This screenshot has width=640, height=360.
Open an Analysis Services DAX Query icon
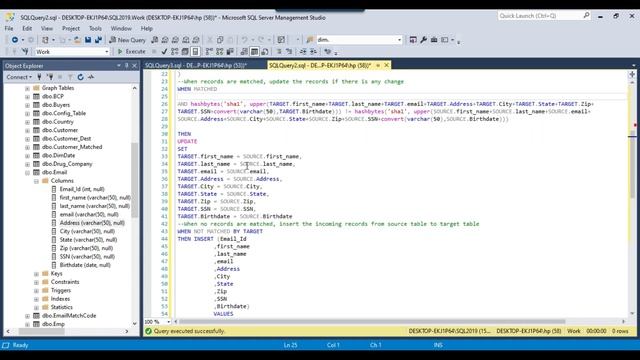click(x=196, y=40)
